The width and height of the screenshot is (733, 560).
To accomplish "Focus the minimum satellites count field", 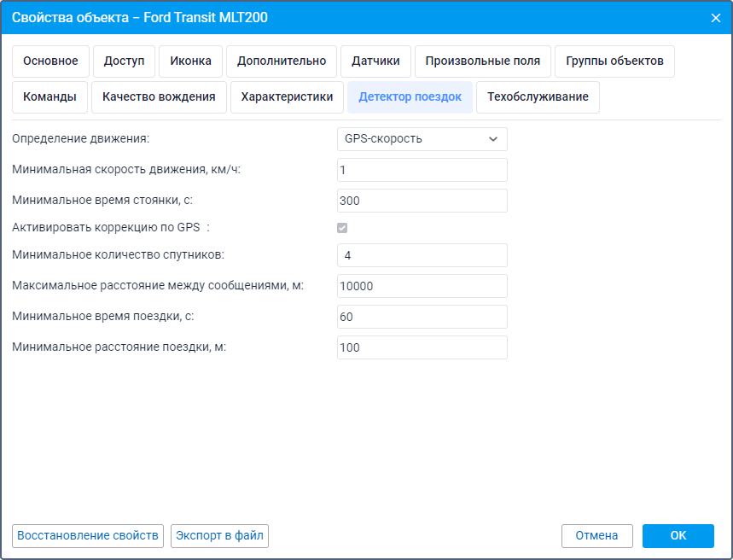I will [422, 255].
